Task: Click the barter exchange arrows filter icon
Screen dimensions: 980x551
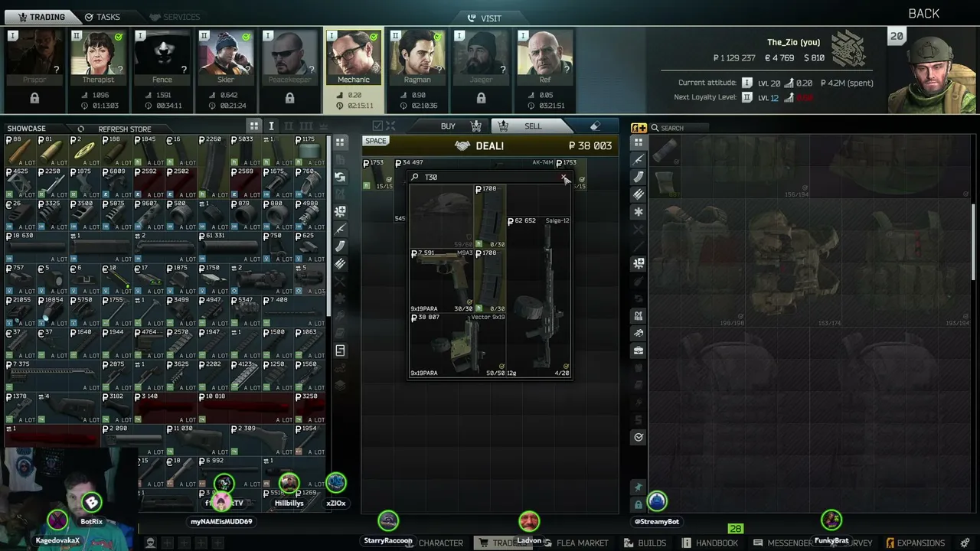Action: coord(341,177)
